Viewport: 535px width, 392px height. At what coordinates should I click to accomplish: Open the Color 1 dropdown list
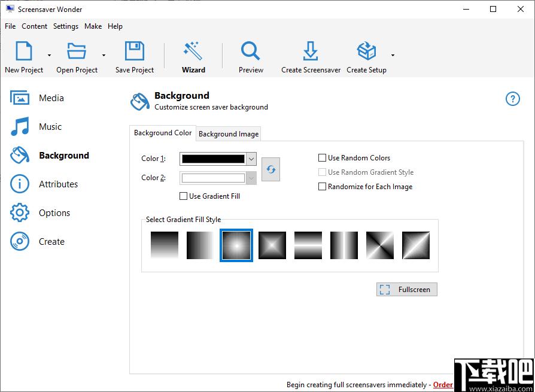(x=251, y=159)
